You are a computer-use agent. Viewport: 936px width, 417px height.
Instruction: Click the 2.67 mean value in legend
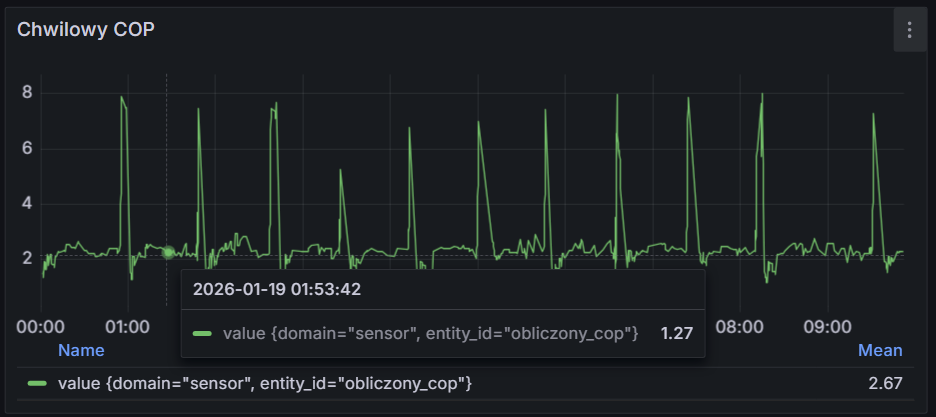click(885, 383)
